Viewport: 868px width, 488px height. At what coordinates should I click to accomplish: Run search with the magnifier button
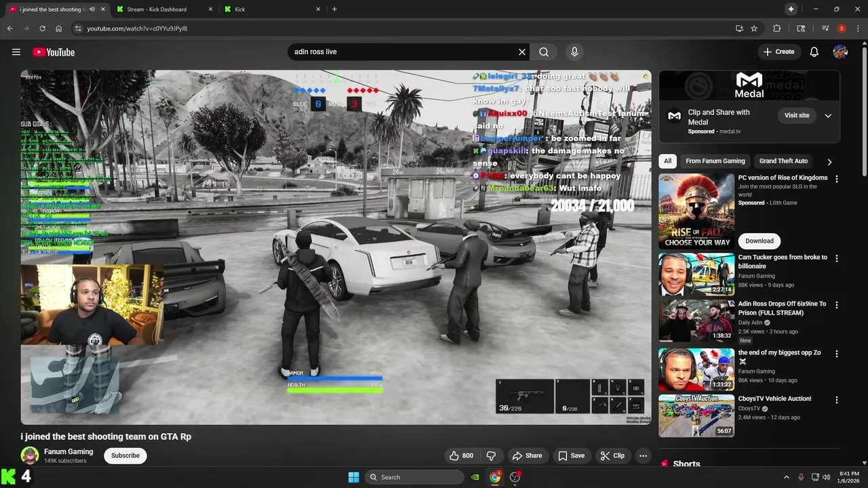click(x=544, y=52)
